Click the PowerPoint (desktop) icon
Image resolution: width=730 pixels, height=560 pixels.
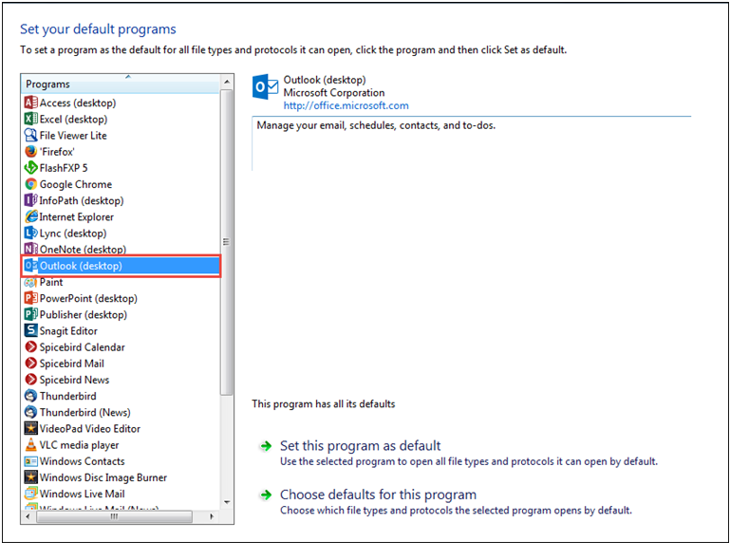point(30,298)
